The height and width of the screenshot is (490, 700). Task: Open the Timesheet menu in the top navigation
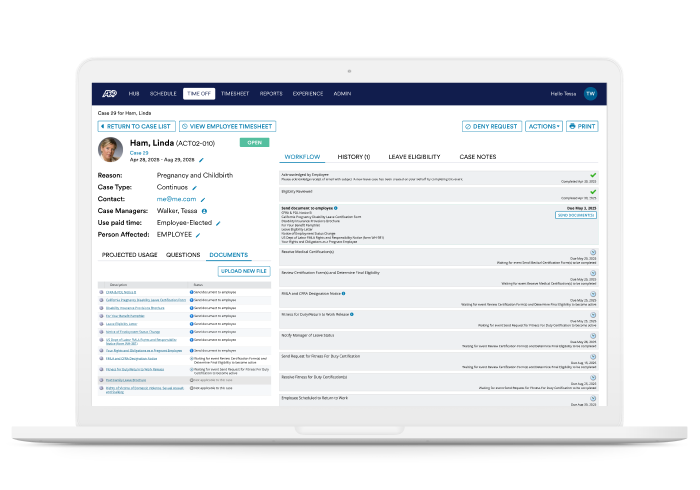(234, 93)
